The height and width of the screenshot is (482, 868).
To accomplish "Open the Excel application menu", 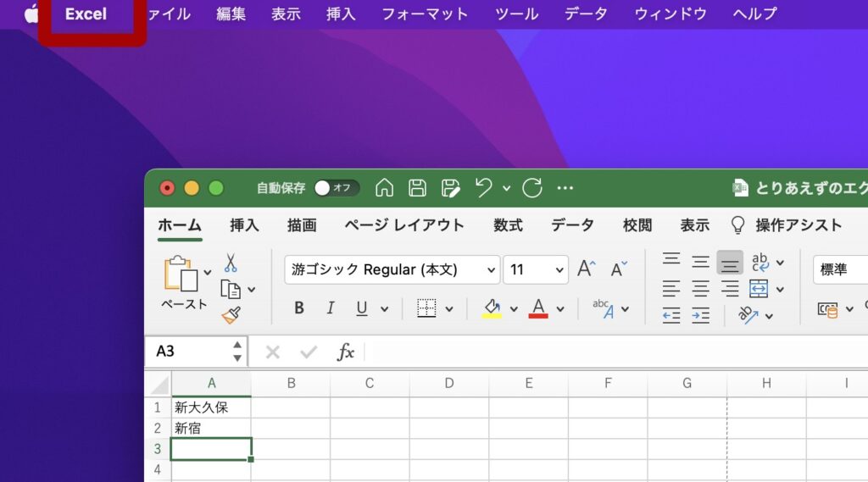I will 86,14.
